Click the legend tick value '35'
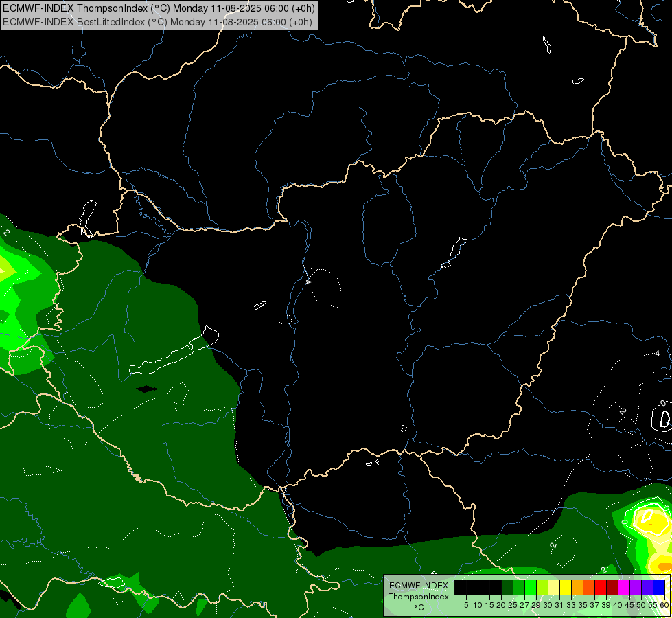Image resolution: width=672 pixels, height=618 pixels. (x=583, y=605)
